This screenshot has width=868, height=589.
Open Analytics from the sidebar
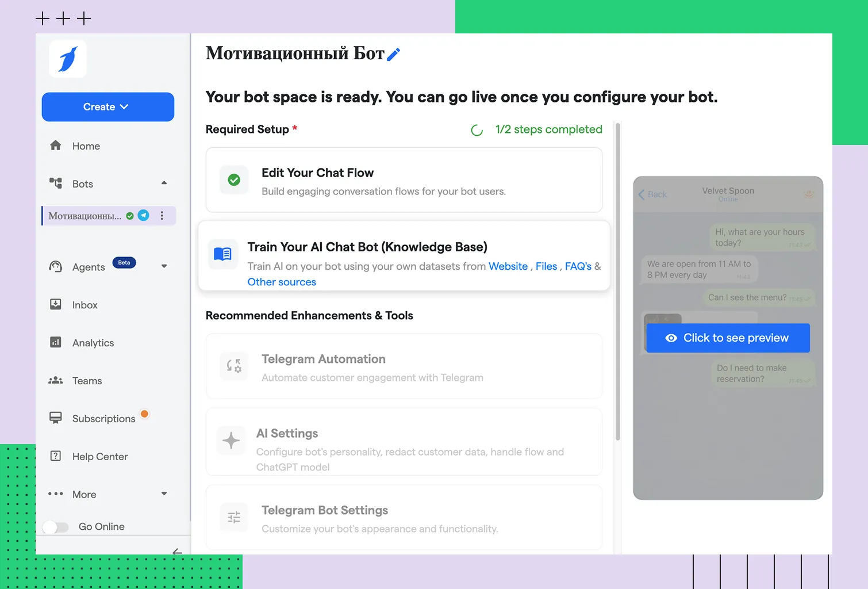pyautogui.click(x=93, y=343)
